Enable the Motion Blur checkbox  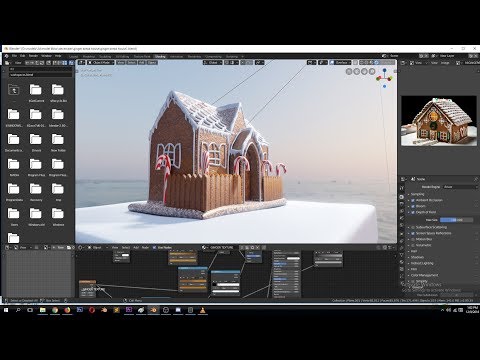(413, 239)
